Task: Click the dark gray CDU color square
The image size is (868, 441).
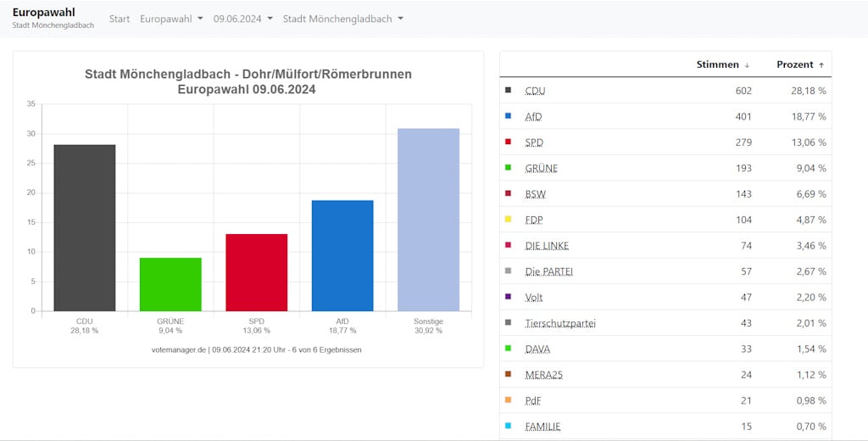Action: 509,90
